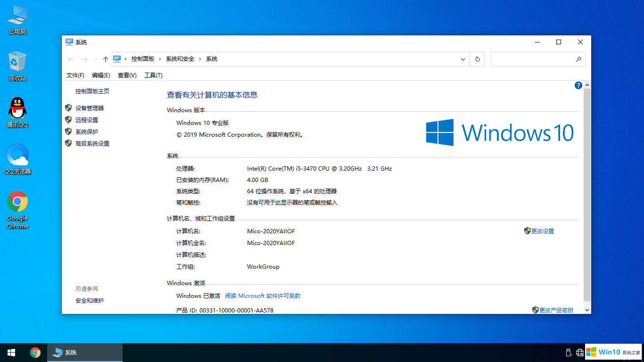Open the 文件(F) menu
Screen dimensions: 644x362
point(75,75)
